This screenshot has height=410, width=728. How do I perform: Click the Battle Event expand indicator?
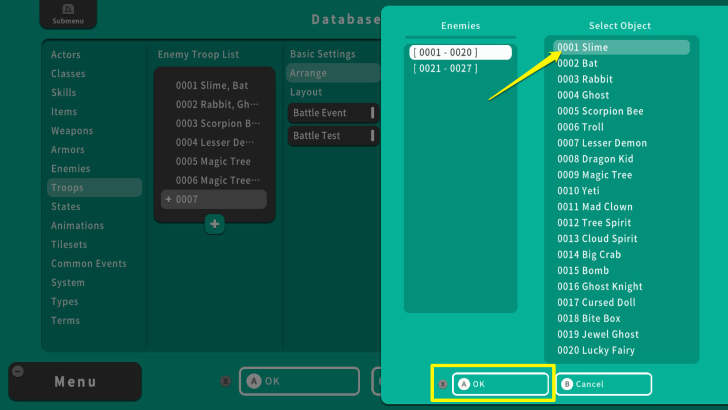pyautogui.click(x=372, y=113)
